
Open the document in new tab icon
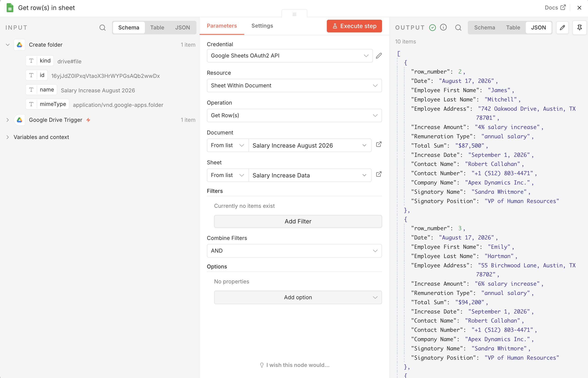point(379,144)
